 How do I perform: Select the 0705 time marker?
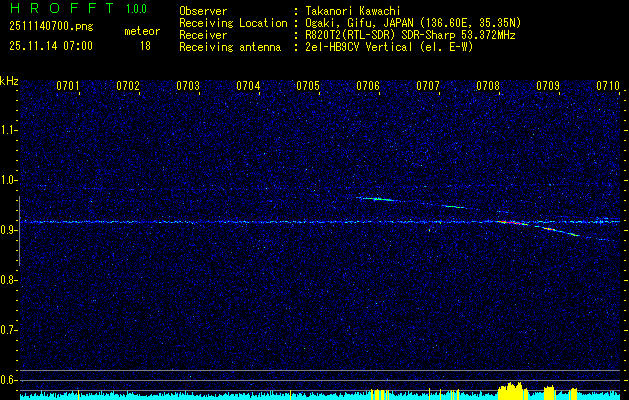tap(308, 86)
